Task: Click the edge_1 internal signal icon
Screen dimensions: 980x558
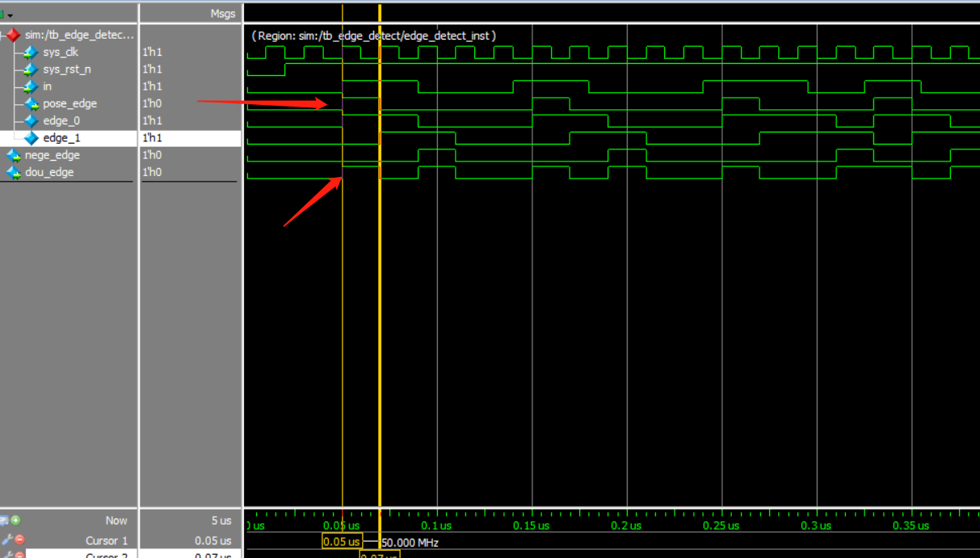Action: pyautogui.click(x=31, y=138)
